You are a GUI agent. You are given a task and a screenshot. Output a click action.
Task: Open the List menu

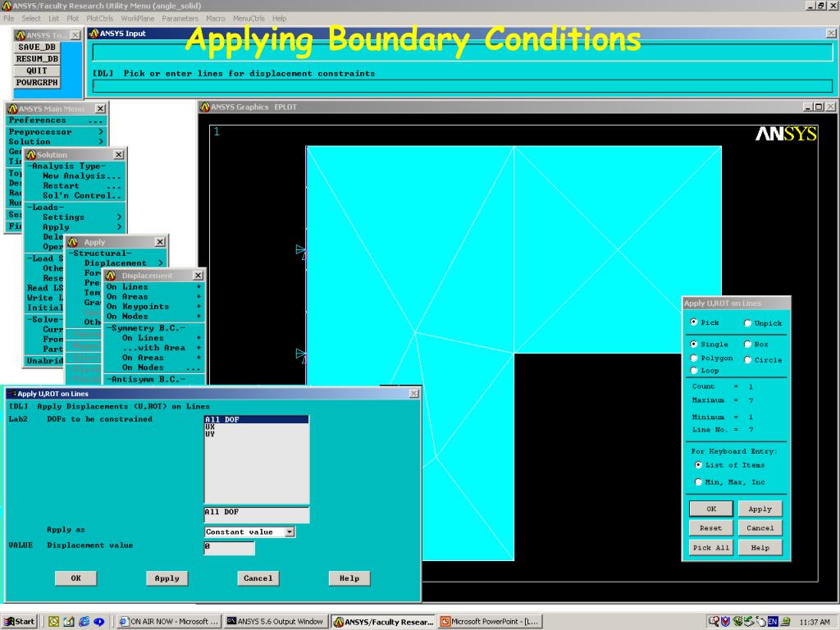point(53,18)
